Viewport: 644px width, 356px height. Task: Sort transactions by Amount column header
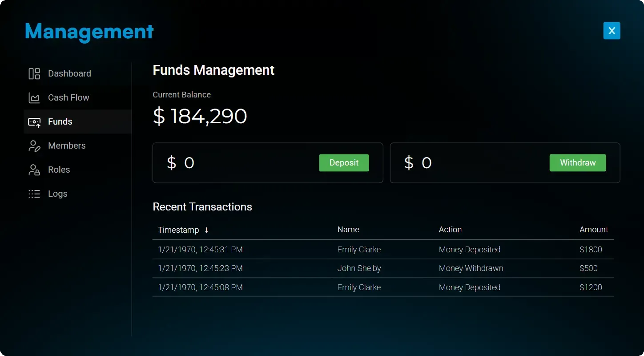593,230
